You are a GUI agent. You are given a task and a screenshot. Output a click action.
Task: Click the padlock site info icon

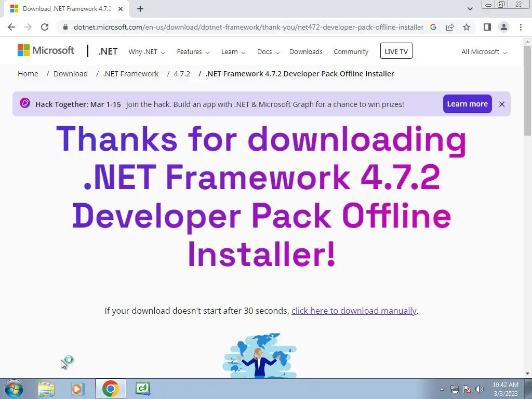click(x=65, y=27)
